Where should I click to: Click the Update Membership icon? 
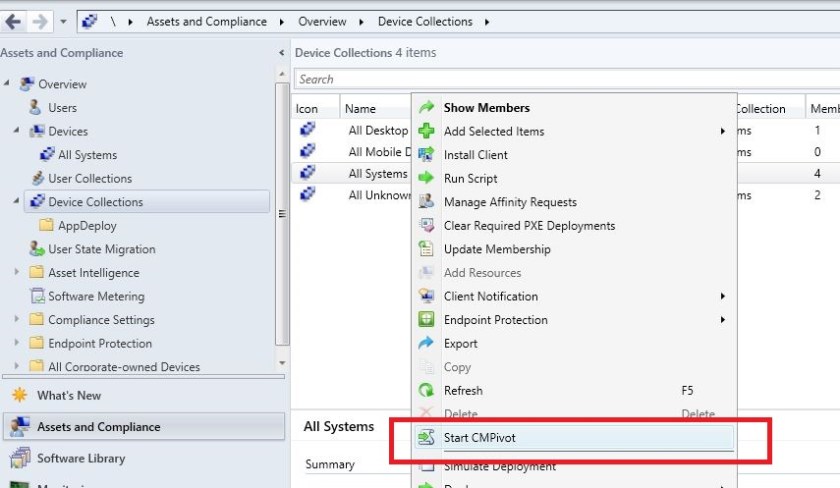click(x=427, y=249)
